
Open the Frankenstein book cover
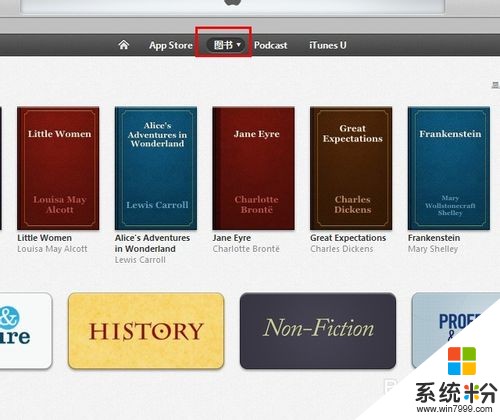click(x=449, y=168)
